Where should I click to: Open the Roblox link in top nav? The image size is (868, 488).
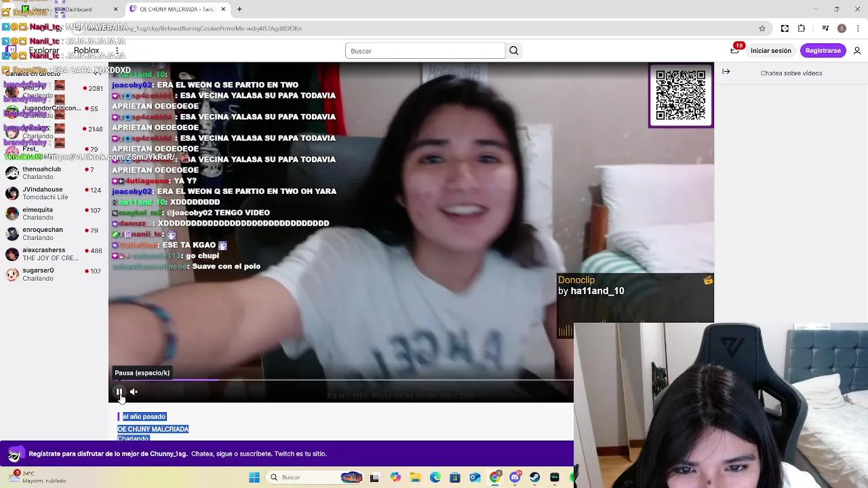tap(87, 51)
